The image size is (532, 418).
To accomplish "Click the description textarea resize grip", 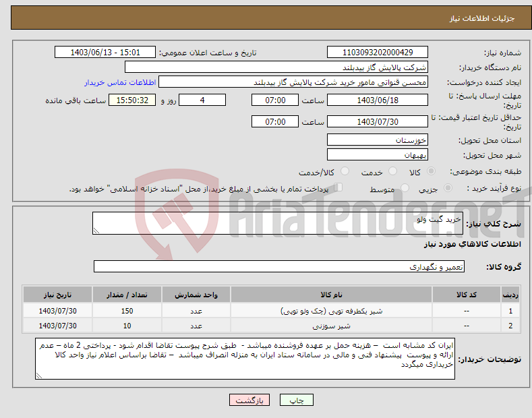I will [x=96, y=231].
